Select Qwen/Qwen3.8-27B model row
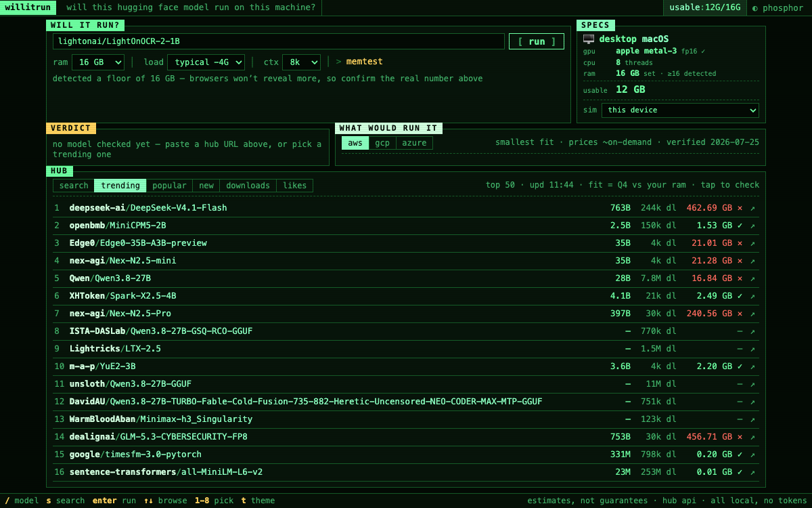 (406, 278)
